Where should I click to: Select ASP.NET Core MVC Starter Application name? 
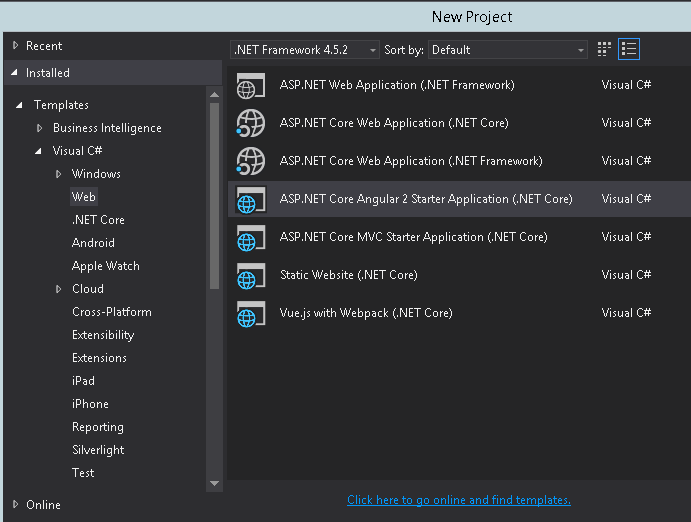pyautogui.click(x=413, y=237)
